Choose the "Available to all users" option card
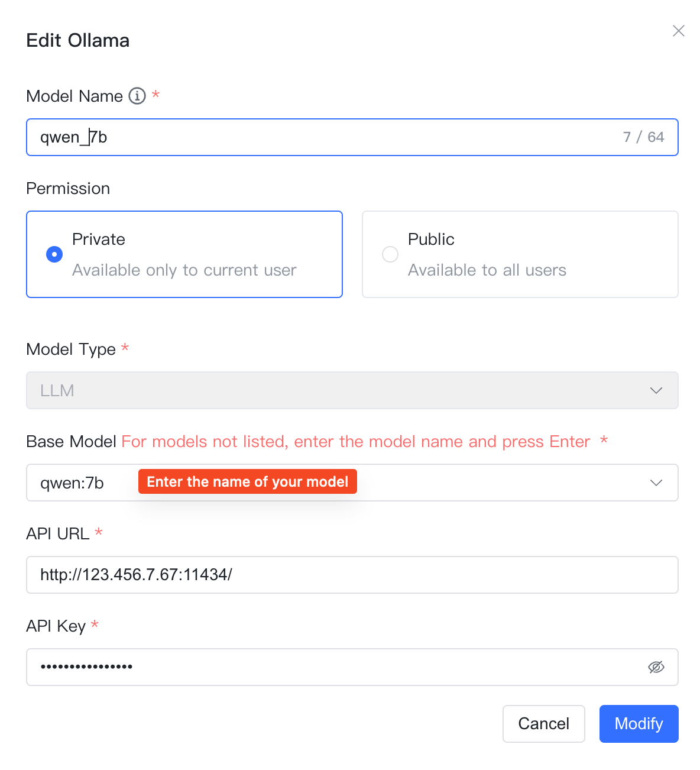Viewport: 700px width, 770px height. tap(520, 254)
